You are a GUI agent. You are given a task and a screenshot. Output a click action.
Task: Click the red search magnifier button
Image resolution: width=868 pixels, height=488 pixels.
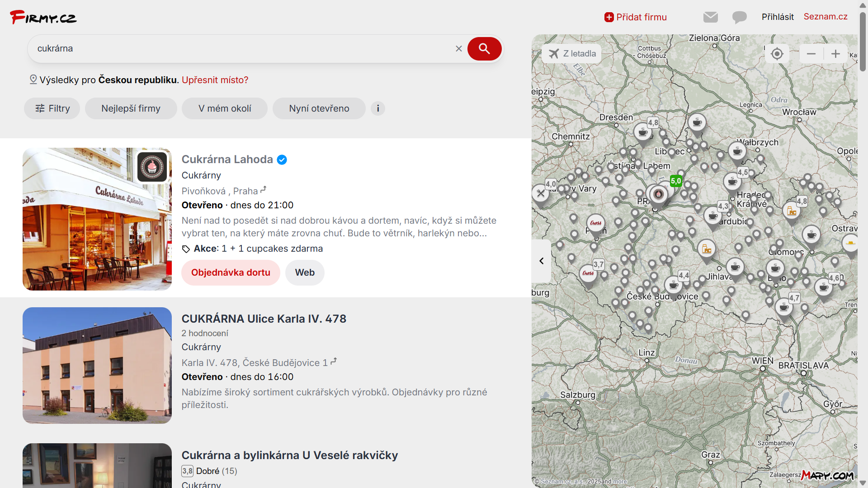[484, 49]
